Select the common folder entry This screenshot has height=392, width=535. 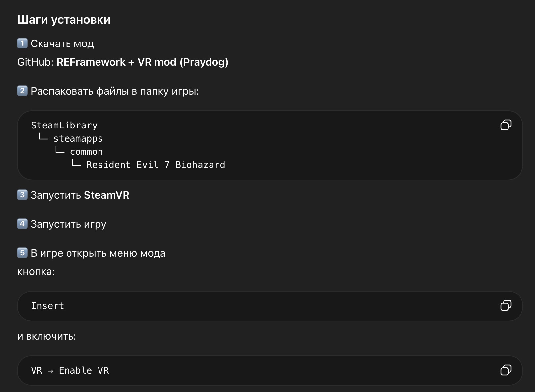[86, 152]
